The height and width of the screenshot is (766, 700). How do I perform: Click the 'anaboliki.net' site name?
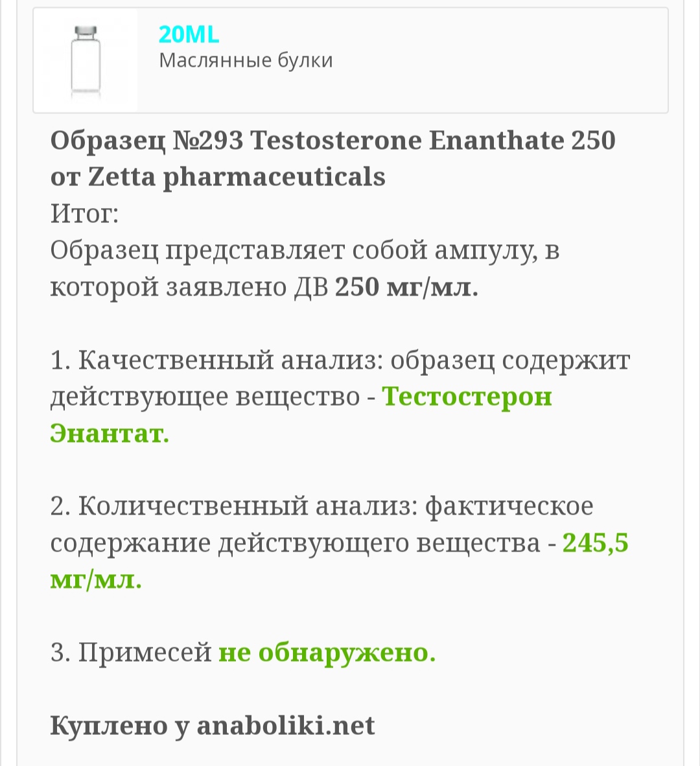[285, 725]
